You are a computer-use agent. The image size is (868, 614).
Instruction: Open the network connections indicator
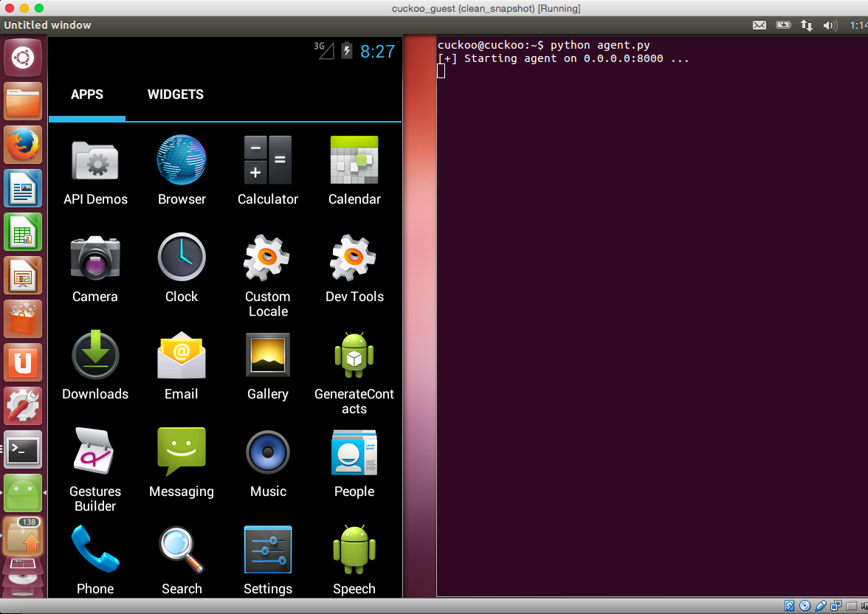coord(807,25)
